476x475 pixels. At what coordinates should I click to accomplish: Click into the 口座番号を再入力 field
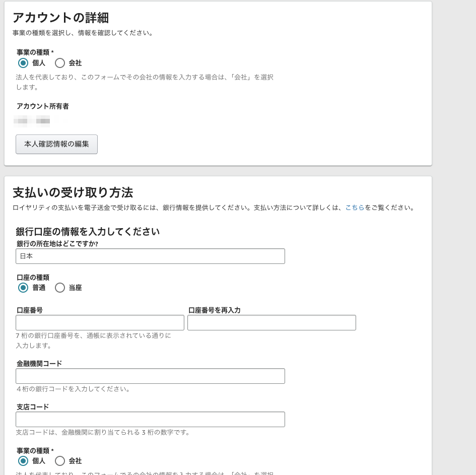point(271,323)
